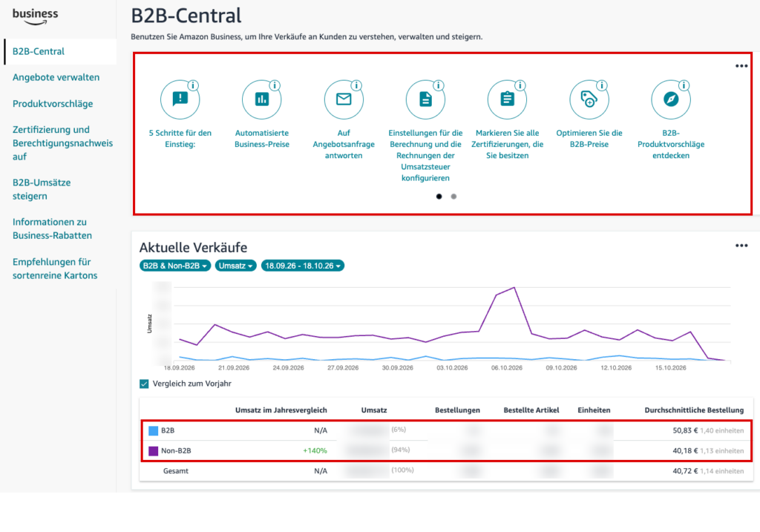Click the '27.09.2026' axis label
Viewport: 760px width, 532px height.
pos(343,368)
